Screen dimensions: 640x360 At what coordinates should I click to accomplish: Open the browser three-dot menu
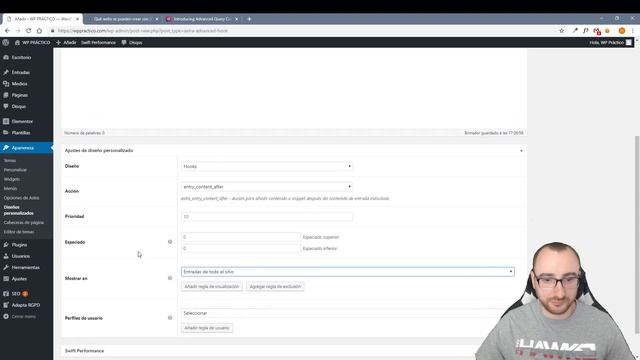633,31
